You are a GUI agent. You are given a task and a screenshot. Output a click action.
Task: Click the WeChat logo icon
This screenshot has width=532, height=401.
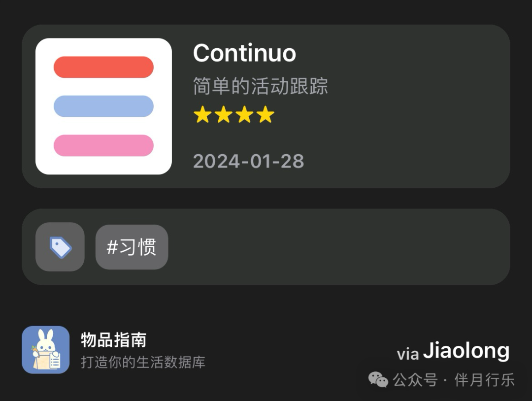pos(378,380)
